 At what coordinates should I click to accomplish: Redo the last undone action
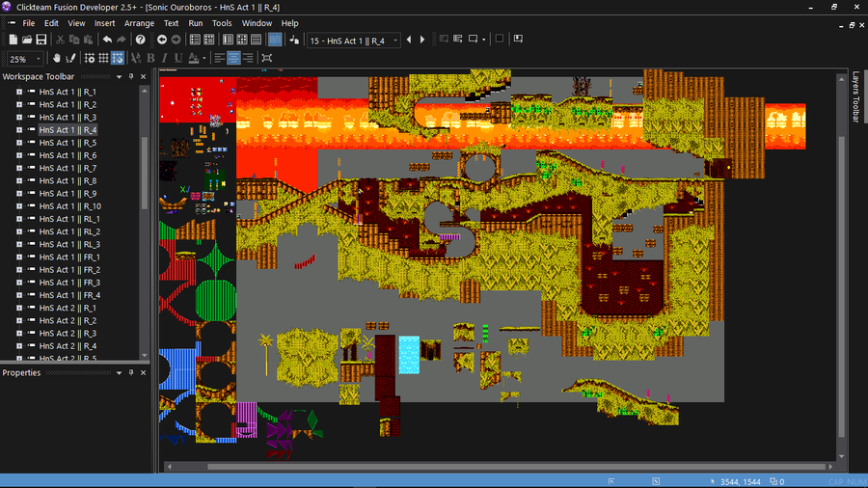122,40
